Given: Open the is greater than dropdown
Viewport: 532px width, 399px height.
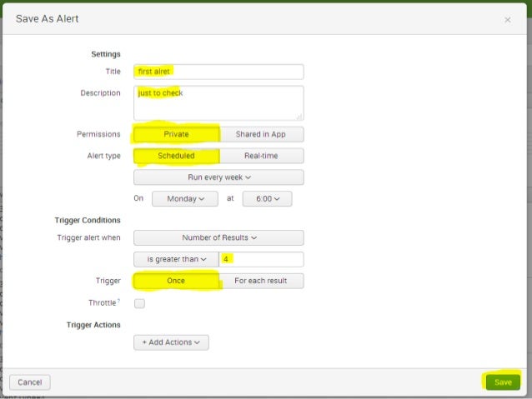Looking at the screenshot, I should pyautogui.click(x=177, y=259).
